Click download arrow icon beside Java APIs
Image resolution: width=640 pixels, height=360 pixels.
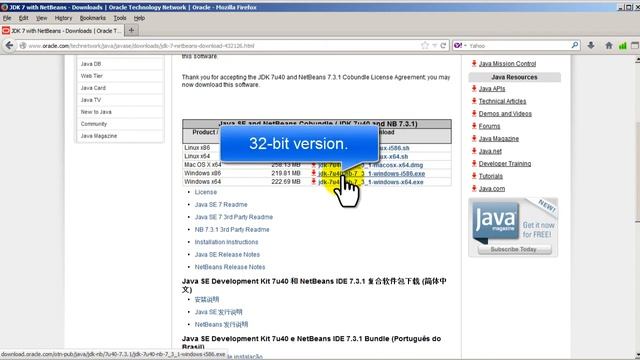click(474, 88)
